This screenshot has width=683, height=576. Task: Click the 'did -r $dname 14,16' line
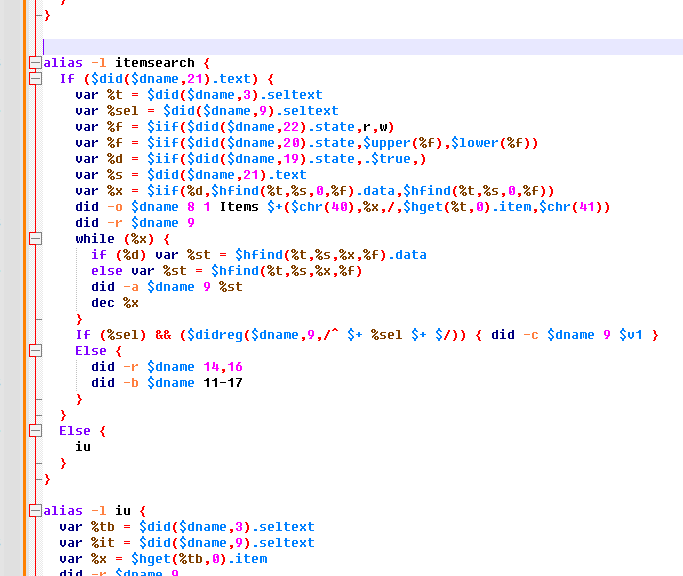(167, 367)
